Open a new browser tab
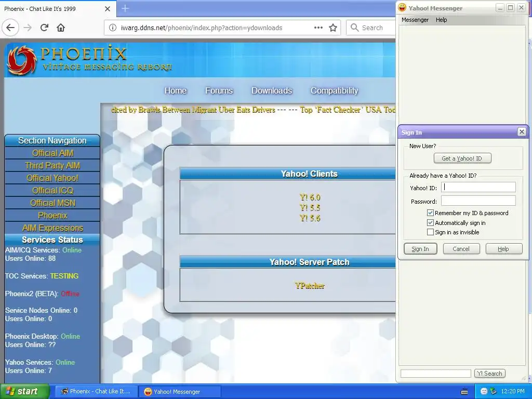The width and height of the screenshot is (532, 399). tap(125, 8)
